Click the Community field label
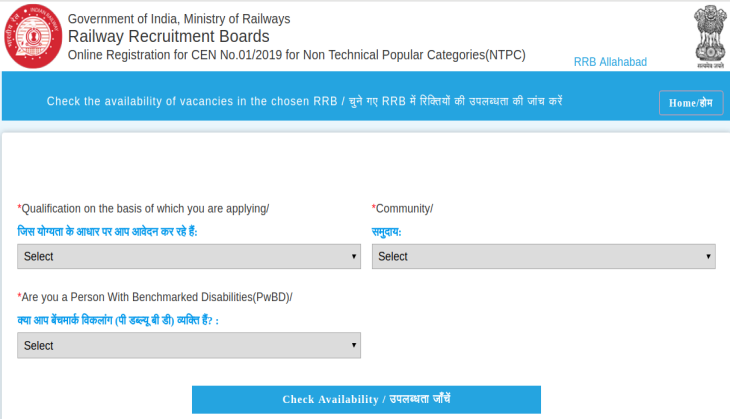 pyautogui.click(x=403, y=209)
